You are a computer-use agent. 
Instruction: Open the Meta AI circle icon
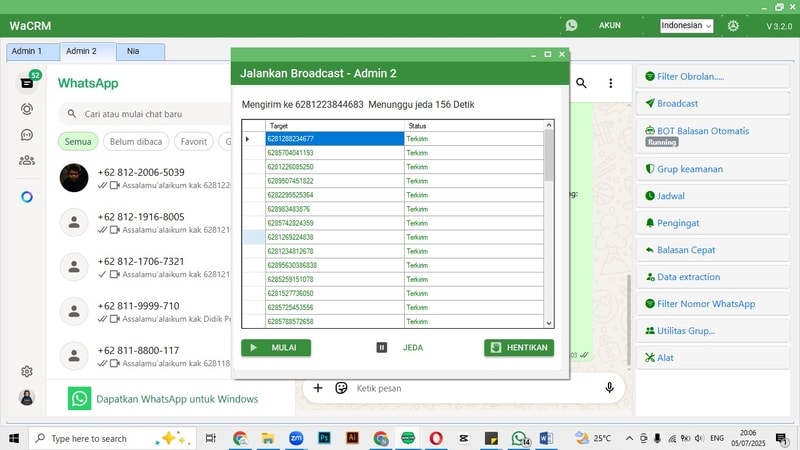(27, 197)
